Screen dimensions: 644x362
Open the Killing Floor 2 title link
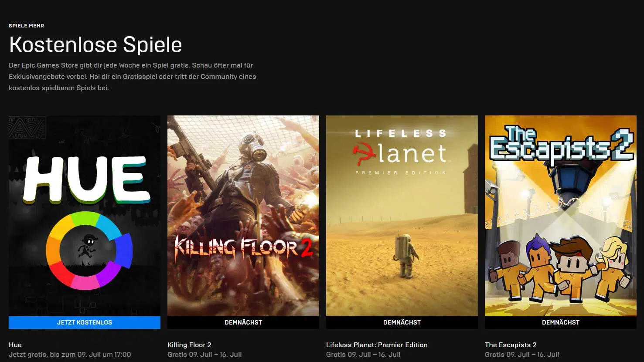(189, 345)
